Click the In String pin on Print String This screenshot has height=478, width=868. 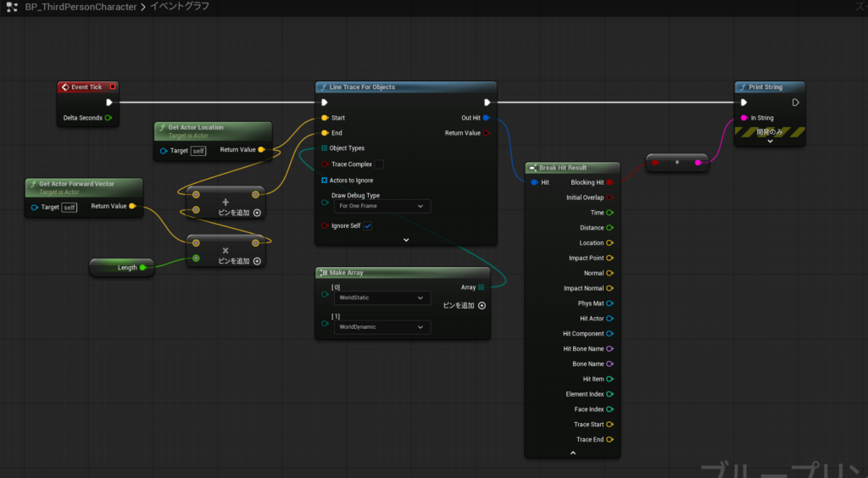coord(744,118)
